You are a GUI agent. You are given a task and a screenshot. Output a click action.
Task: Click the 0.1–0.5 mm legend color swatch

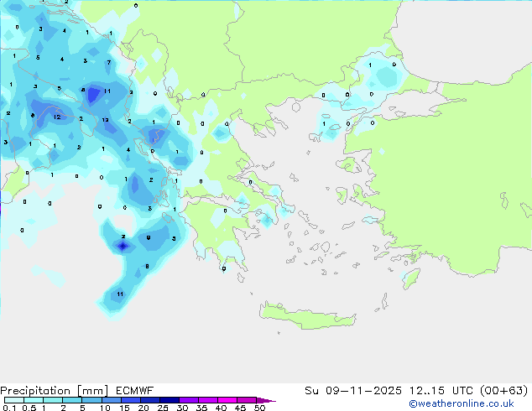[14, 400]
